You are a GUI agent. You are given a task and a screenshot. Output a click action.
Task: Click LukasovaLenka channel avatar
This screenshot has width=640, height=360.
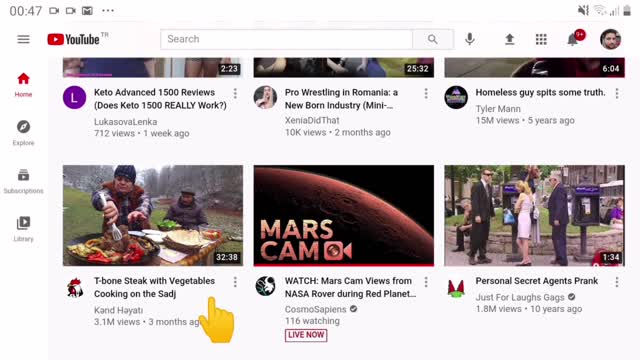coord(74,98)
